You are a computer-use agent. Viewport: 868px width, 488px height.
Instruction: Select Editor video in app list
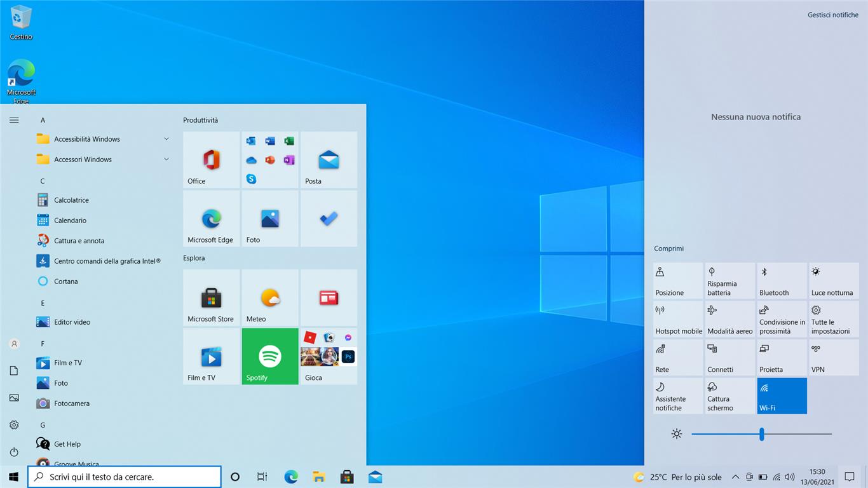pyautogui.click(x=72, y=322)
